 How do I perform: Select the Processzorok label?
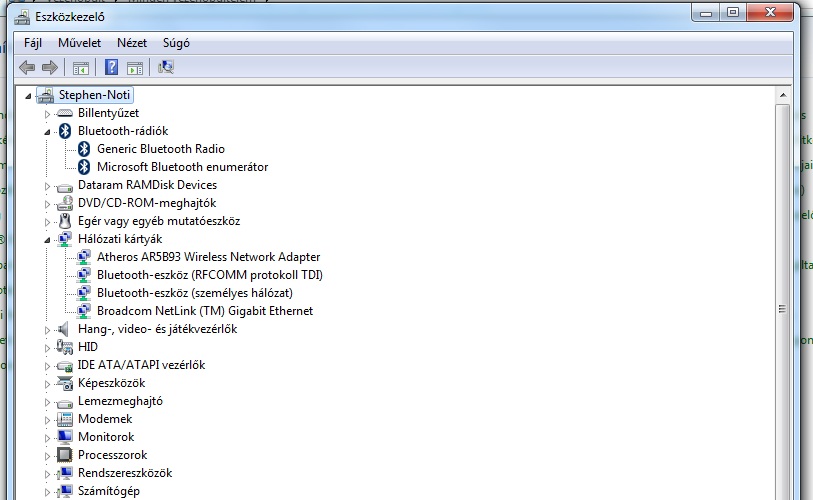point(113,455)
